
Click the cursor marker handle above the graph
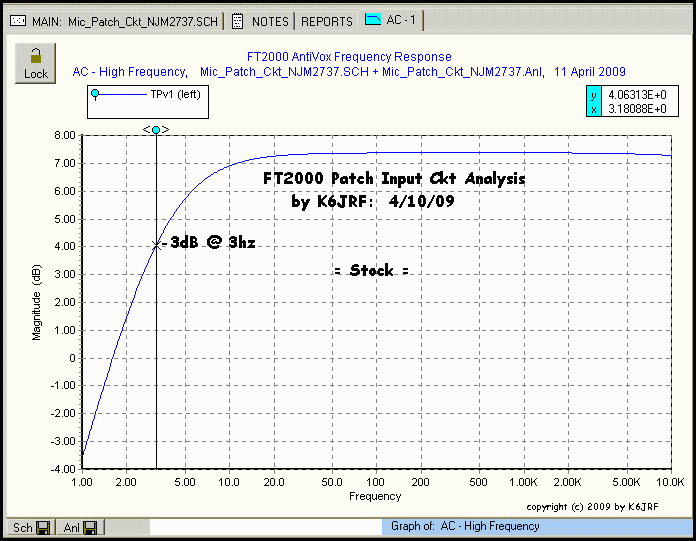point(156,129)
